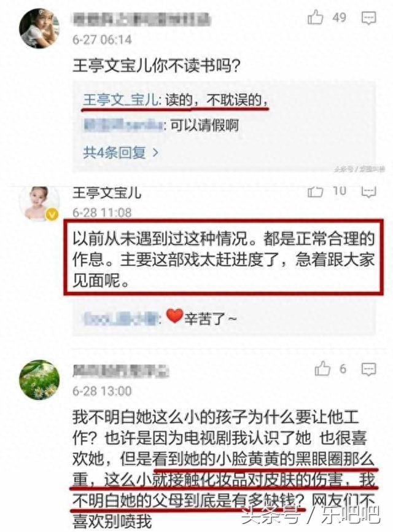
Task: View 王亭文宝儿's avatar photo
Action: pyautogui.click(x=39, y=203)
